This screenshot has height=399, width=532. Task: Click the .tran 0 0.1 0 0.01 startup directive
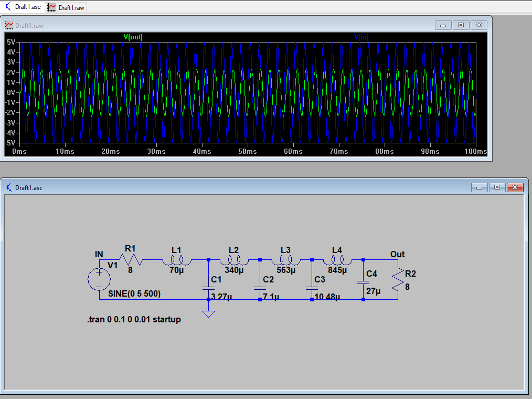134,320
